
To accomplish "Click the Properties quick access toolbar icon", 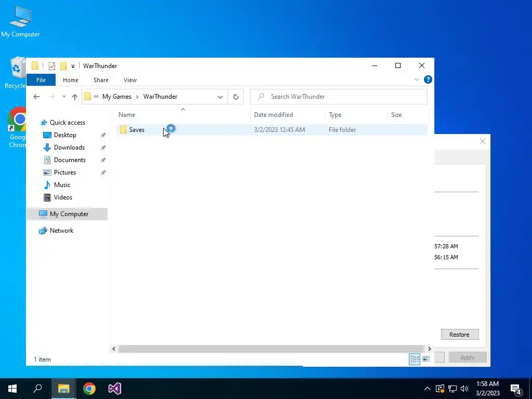I will click(52, 66).
